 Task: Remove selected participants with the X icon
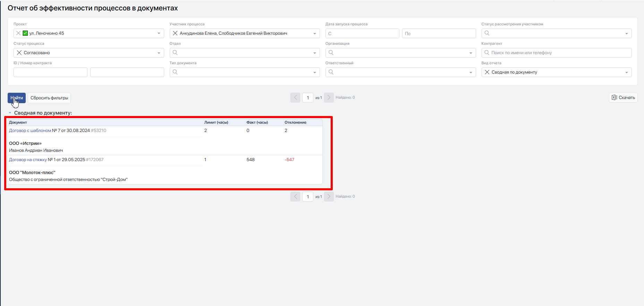pyautogui.click(x=175, y=33)
